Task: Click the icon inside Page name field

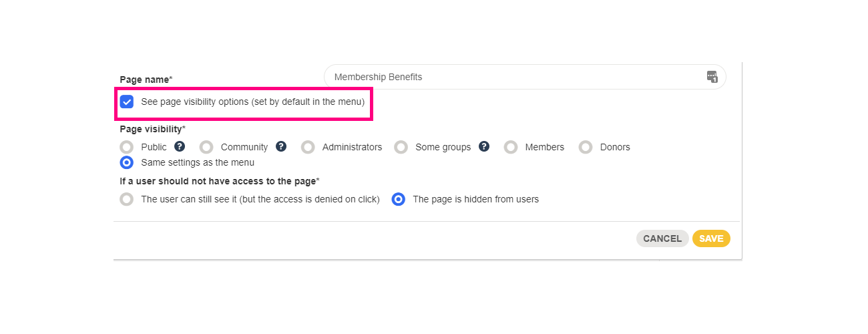Action: (x=712, y=77)
